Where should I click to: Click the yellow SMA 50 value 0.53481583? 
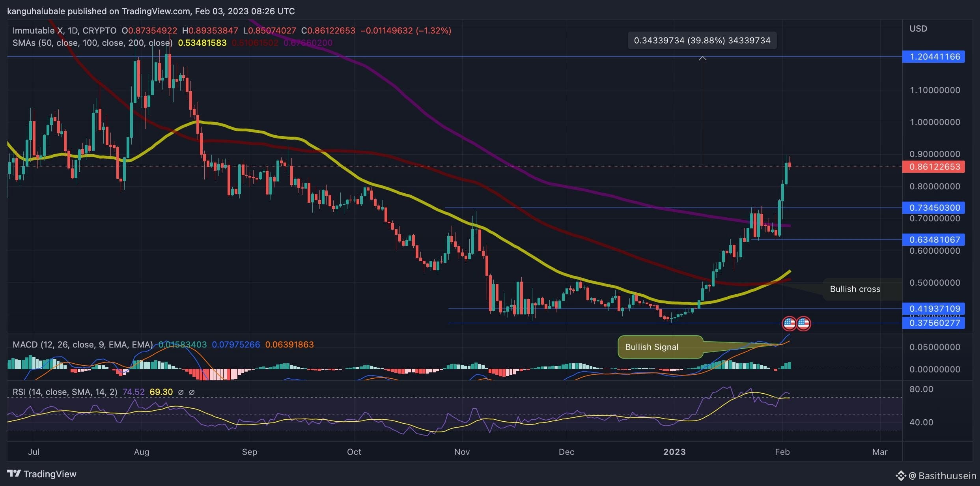coord(202,43)
